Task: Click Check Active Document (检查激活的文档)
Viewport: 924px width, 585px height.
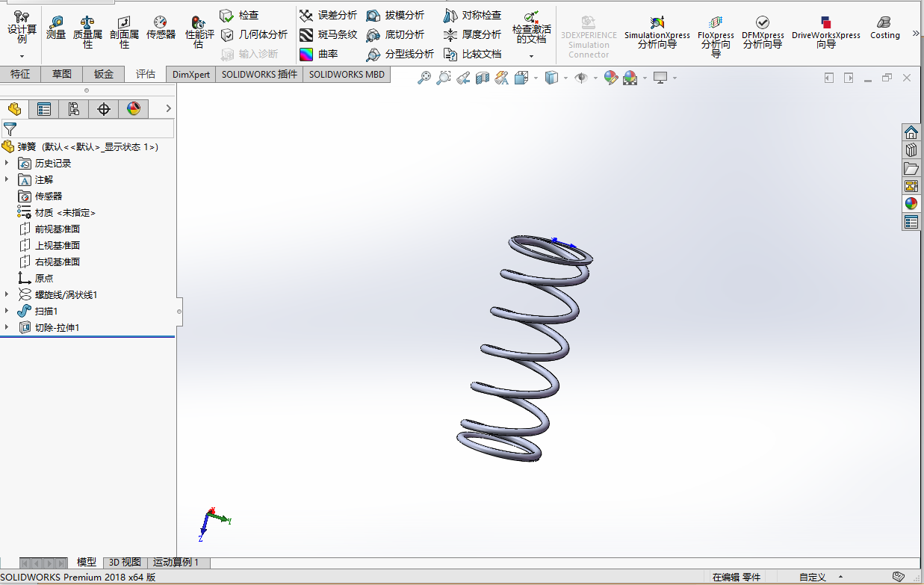Action: click(532, 27)
